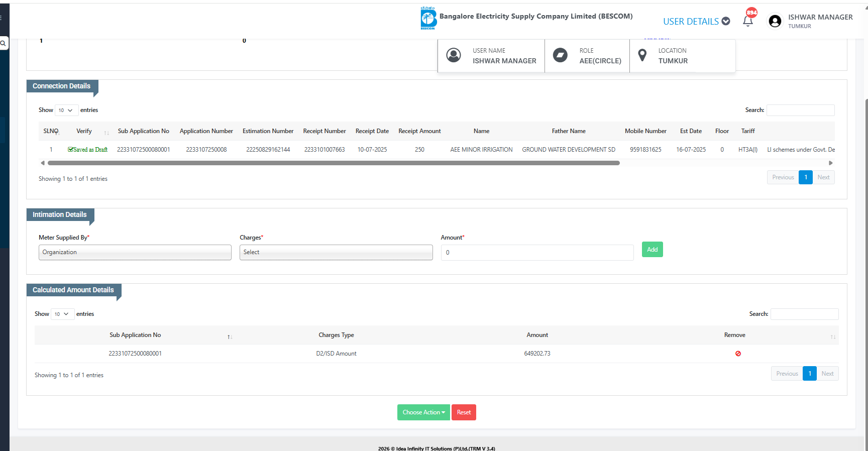Click the sidebar search magnifier icon
Image resolution: width=868 pixels, height=451 pixels.
point(3,44)
